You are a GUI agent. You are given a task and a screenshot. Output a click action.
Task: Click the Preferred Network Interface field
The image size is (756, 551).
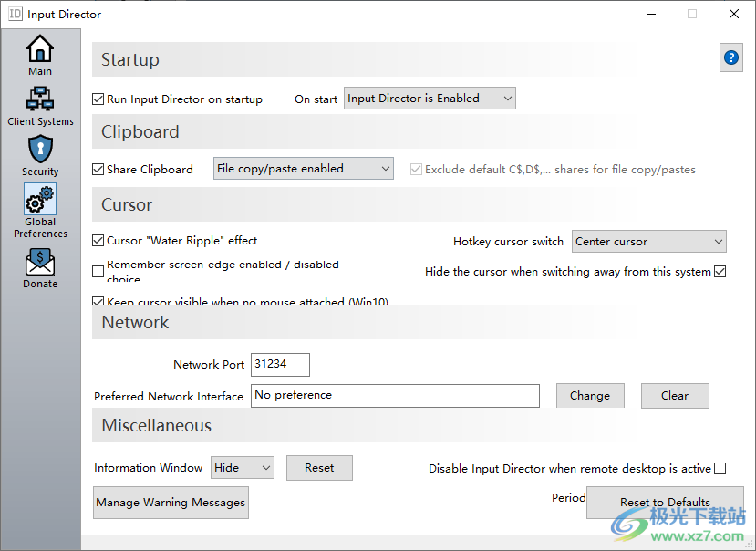pyautogui.click(x=395, y=396)
